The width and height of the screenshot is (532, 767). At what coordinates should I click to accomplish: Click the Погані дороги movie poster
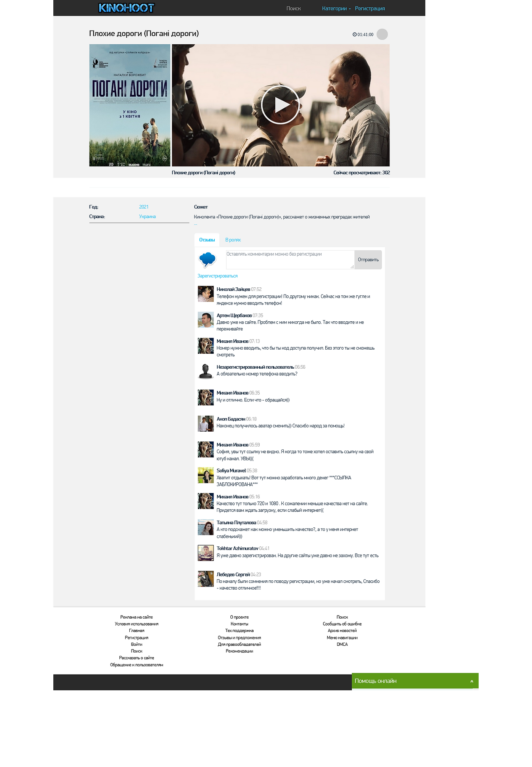point(130,105)
